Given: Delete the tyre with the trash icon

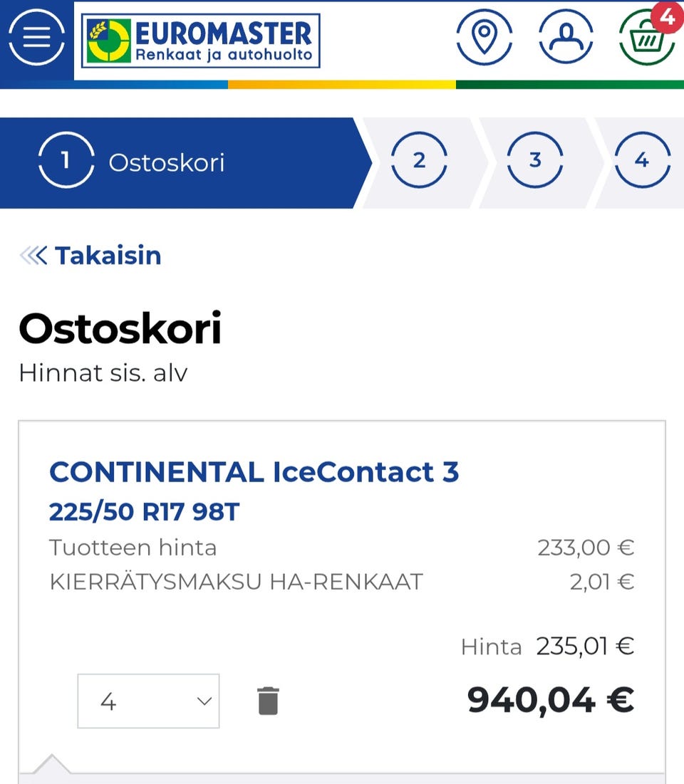Looking at the screenshot, I should pyautogui.click(x=268, y=701).
